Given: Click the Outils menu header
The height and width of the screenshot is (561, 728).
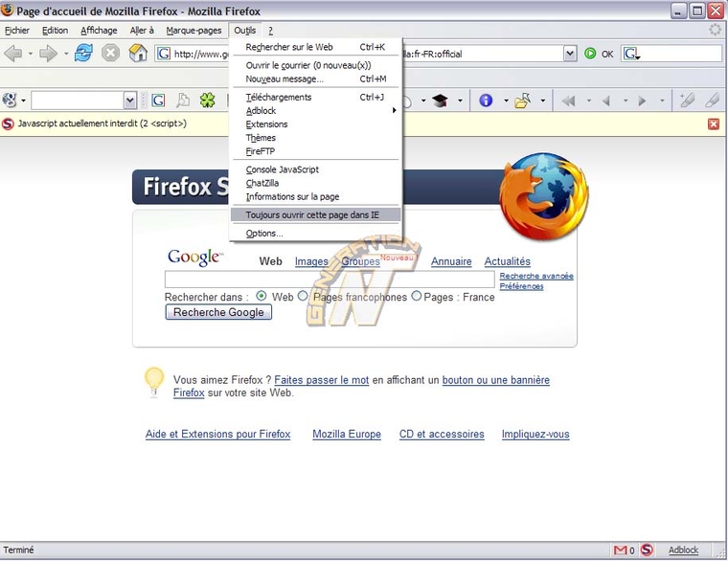Looking at the screenshot, I should coord(244,31).
